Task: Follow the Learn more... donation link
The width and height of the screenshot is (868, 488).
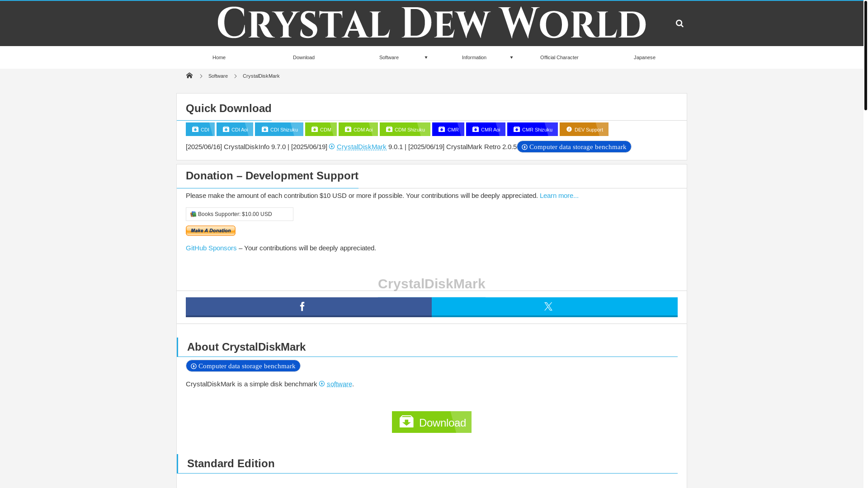Action: click(x=559, y=196)
